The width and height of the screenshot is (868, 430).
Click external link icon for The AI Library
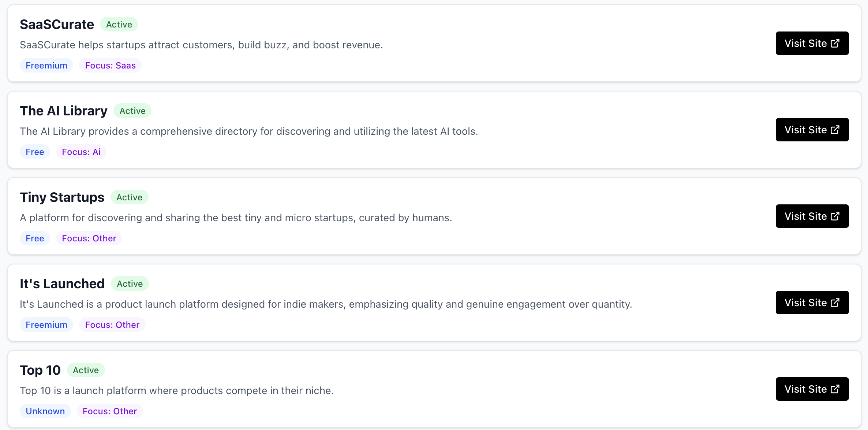point(835,130)
